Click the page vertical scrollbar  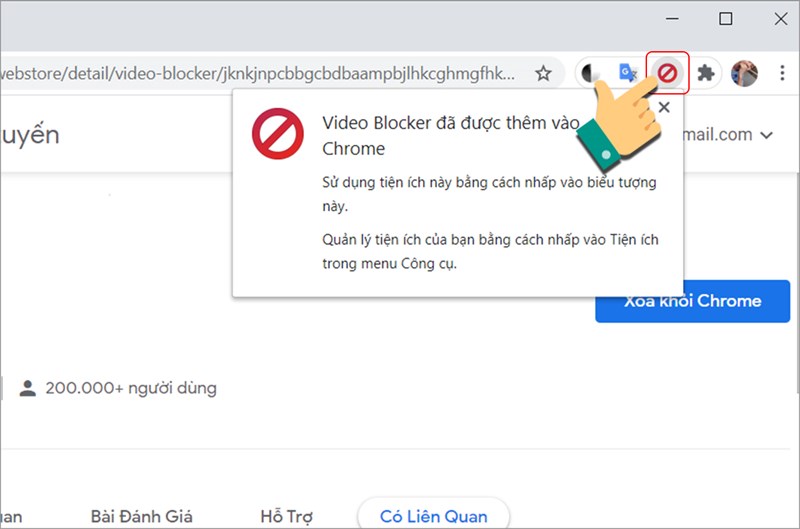click(797, 283)
